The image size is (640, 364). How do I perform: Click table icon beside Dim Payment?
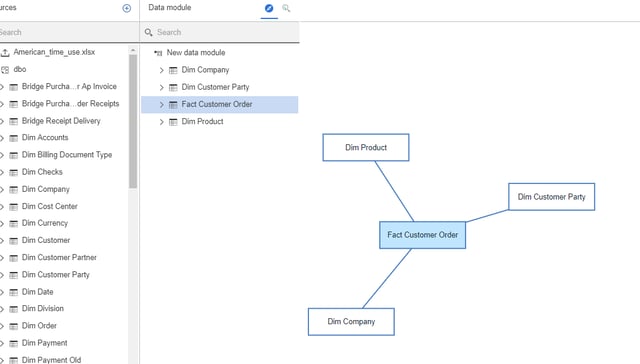pos(13,343)
